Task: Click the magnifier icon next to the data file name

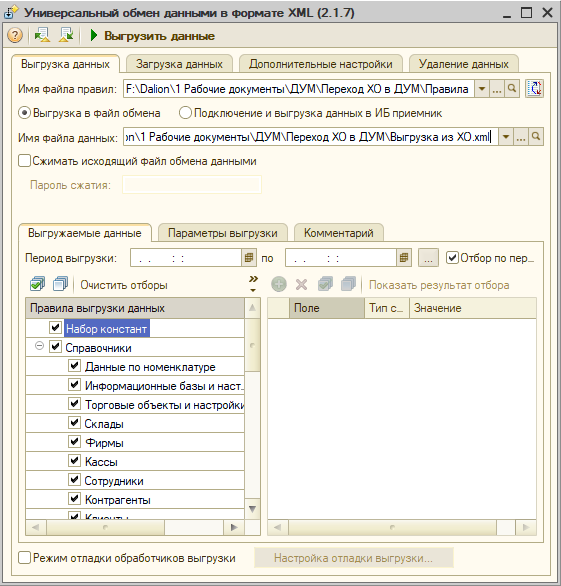Action: point(536,137)
